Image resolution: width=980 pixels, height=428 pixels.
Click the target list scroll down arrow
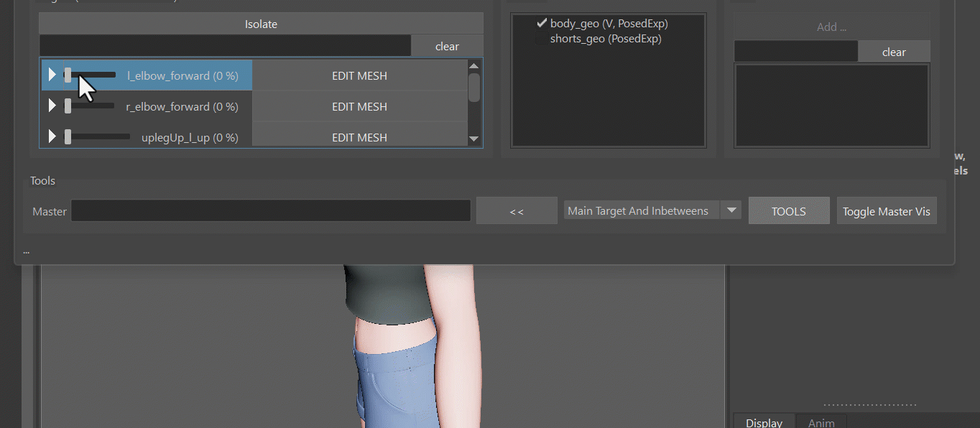pos(473,139)
